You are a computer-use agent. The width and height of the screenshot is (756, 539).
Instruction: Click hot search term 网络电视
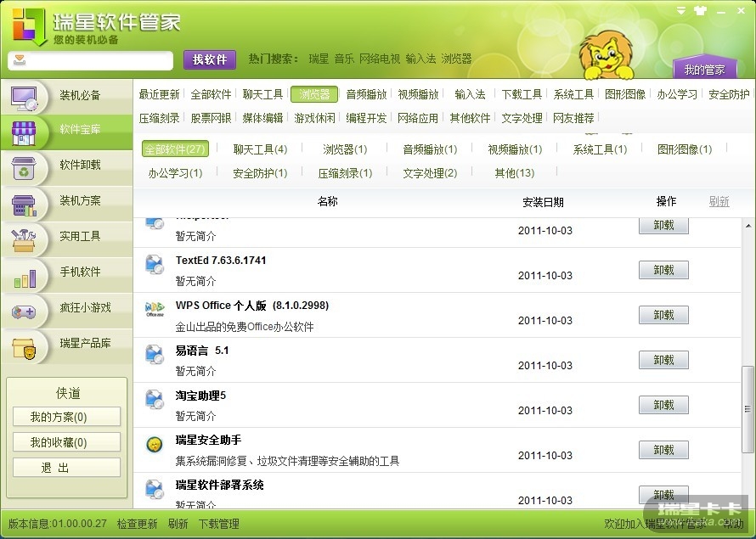[380, 59]
